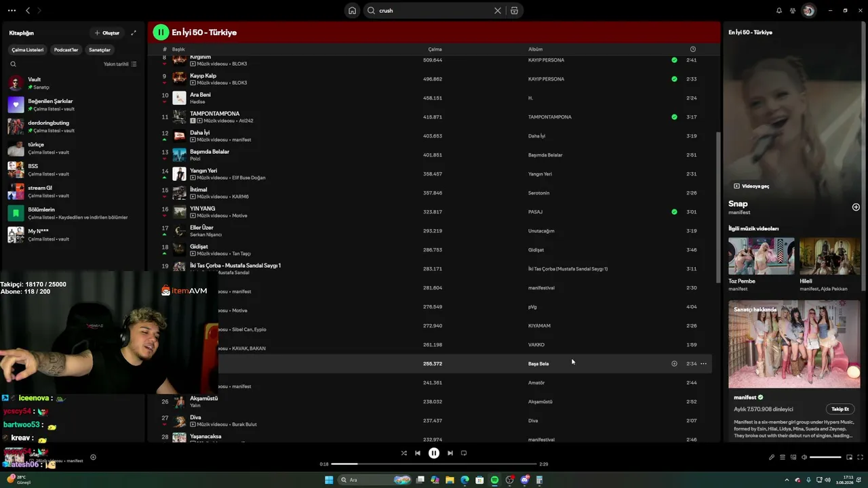Open the 'My N***' playlist
The width and height of the screenshot is (868, 488).
[73, 235]
